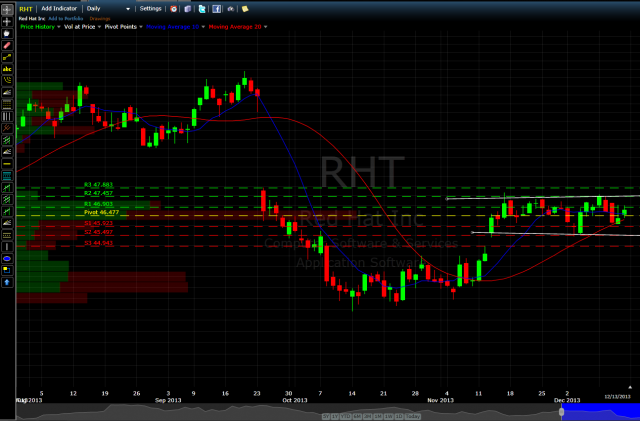Click the blue selected range in navigator

(x=601, y=412)
